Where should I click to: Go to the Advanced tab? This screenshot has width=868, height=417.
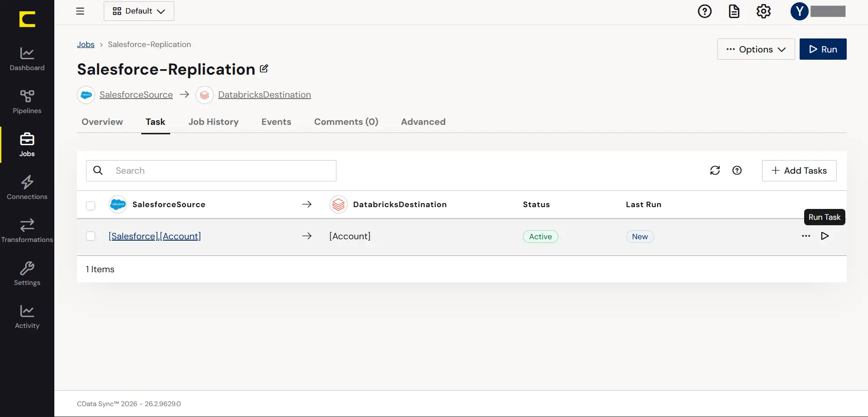coord(423,122)
